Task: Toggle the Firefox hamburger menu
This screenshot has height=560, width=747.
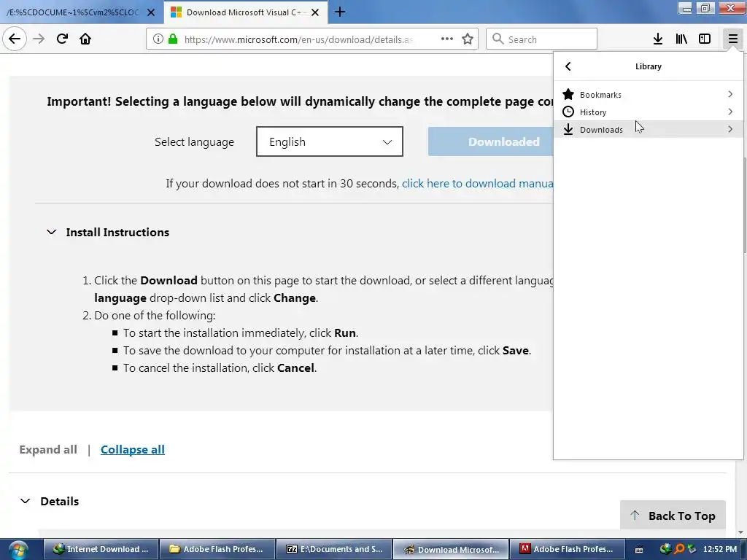Action: coord(732,39)
